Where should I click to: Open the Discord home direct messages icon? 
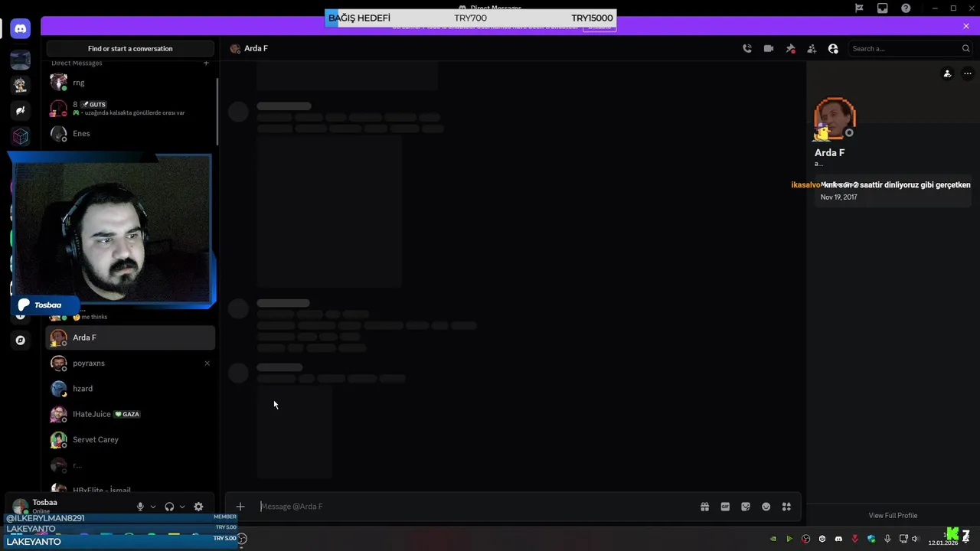pyautogui.click(x=21, y=29)
